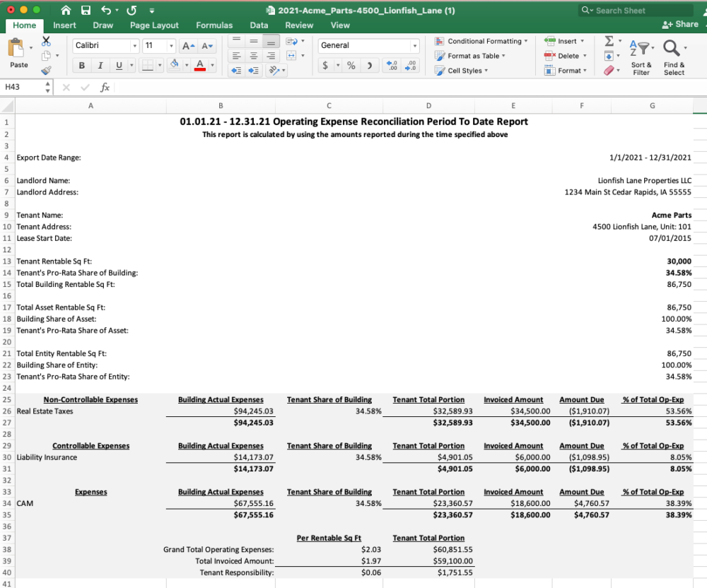Click the Format Painter brush icon
The image size is (707, 588).
[47, 71]
